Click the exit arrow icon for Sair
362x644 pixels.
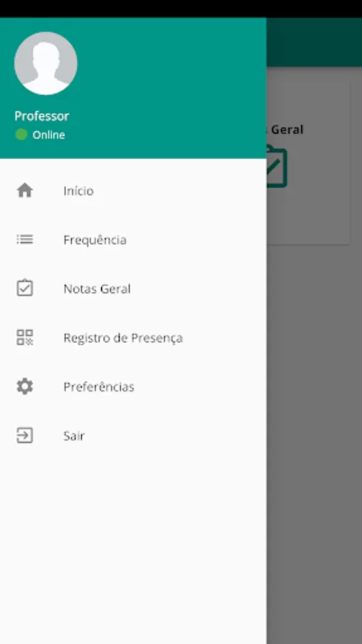tap(24, 435)
